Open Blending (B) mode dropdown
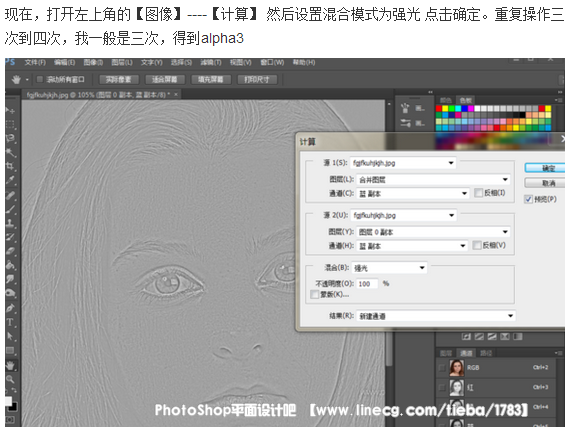The width and height of the screenshot is (578, 427). (389, 268)
